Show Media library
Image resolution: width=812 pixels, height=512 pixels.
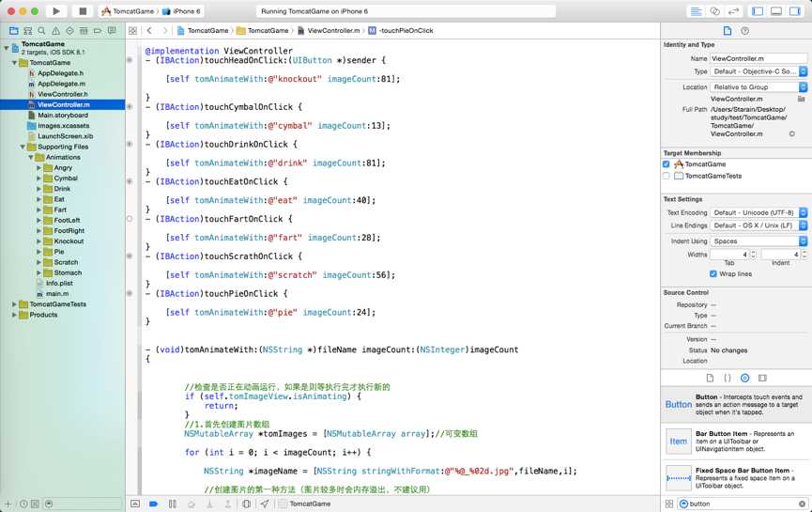point(762,378)
